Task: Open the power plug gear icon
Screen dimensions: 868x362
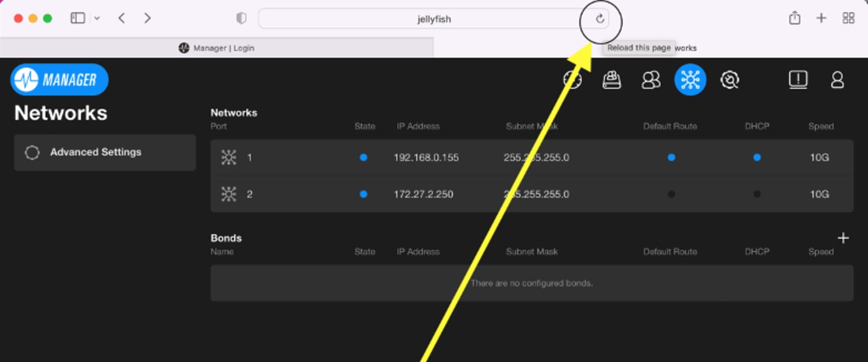Action: [x=730, y=80]
